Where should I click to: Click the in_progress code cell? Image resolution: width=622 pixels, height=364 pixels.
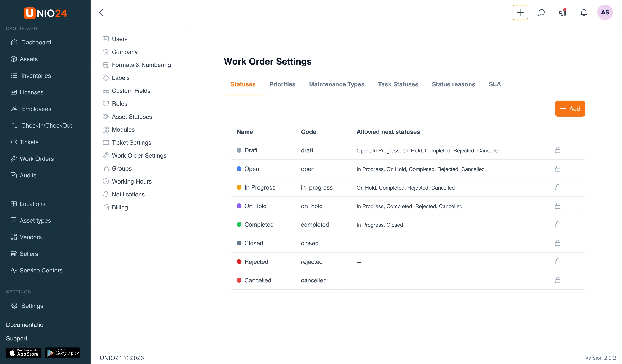pyautogui.click(x=317, y=188)
